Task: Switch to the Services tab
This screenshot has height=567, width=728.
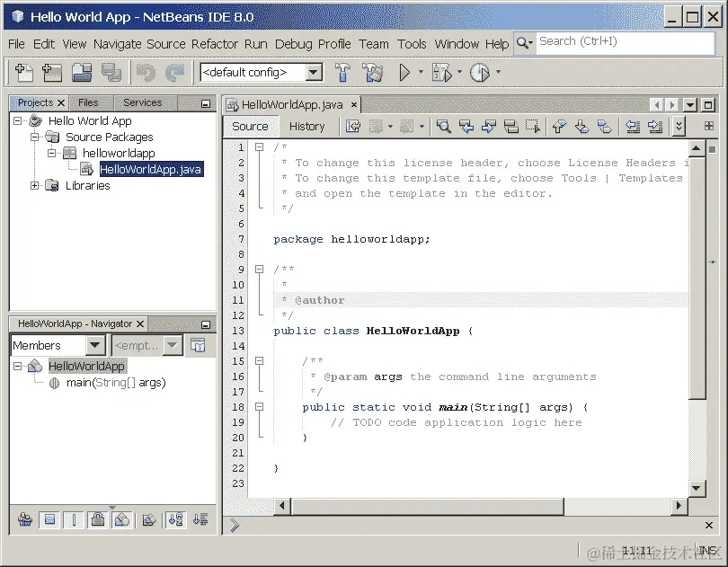Action: (142, 102)
